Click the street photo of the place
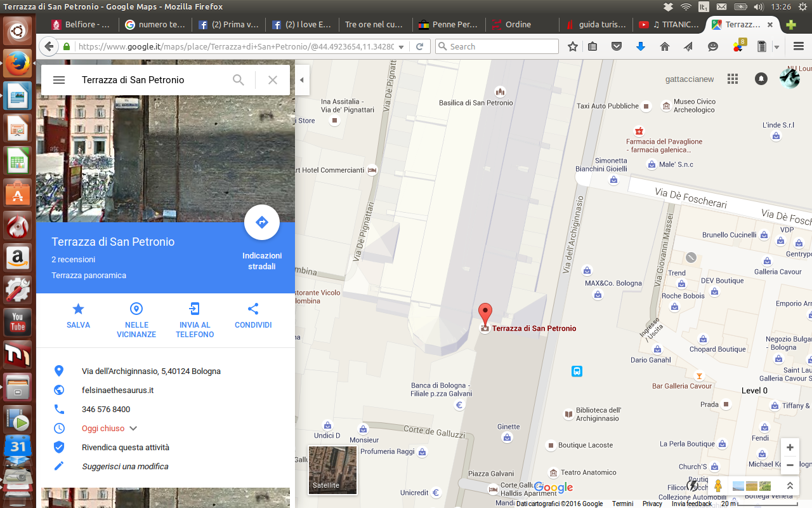Image resolution: width=812 pixels, height=508 pixels. (x=166, y=159)
